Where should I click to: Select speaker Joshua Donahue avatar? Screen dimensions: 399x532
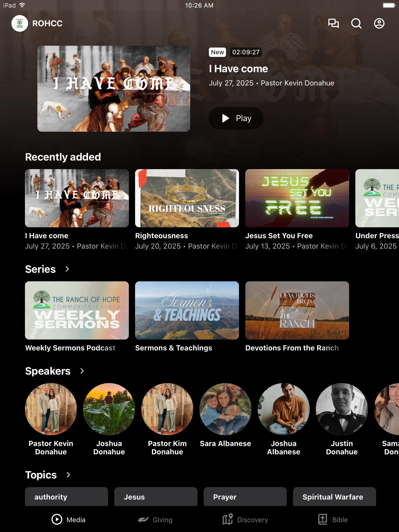pos(109,409)
